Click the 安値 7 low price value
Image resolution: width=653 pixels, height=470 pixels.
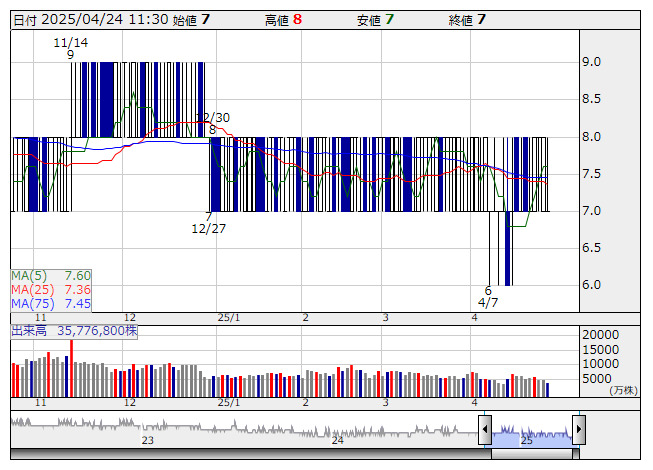(375, 20)
